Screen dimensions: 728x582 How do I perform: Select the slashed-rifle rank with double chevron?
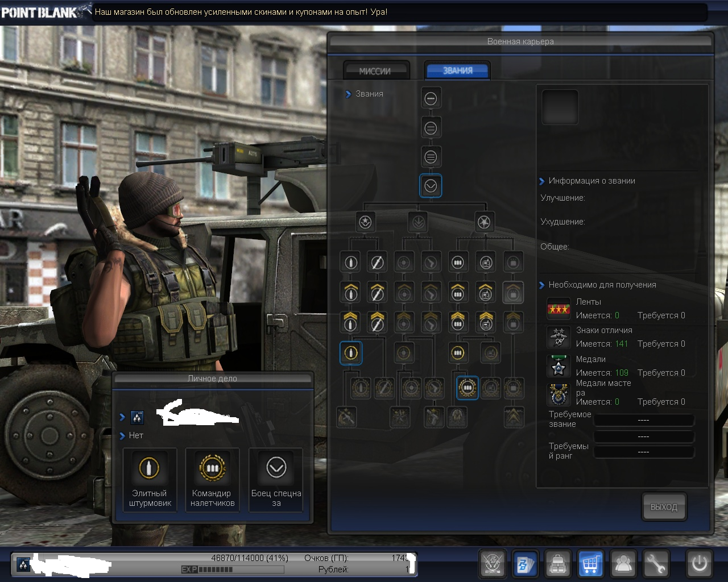377,322
